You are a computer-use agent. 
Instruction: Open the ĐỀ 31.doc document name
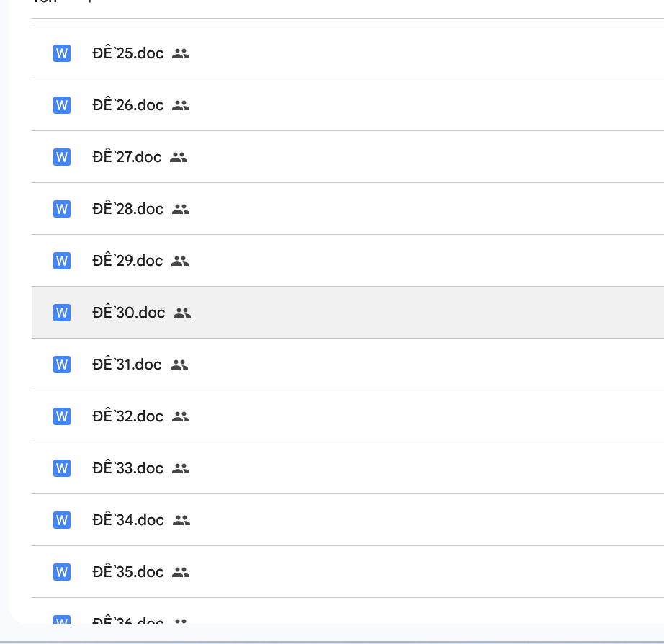pos(127,365)
